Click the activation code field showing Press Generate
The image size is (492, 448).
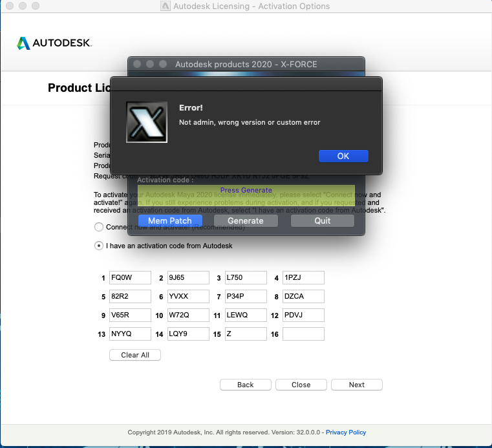246,195
